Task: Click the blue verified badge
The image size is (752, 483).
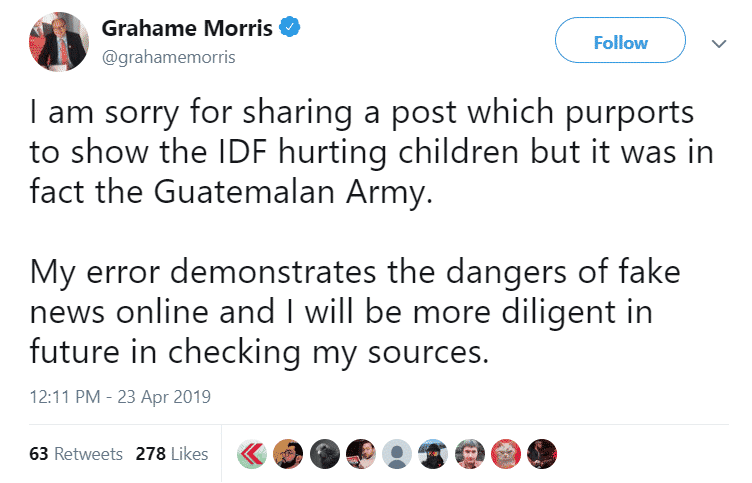Action: 289,28
